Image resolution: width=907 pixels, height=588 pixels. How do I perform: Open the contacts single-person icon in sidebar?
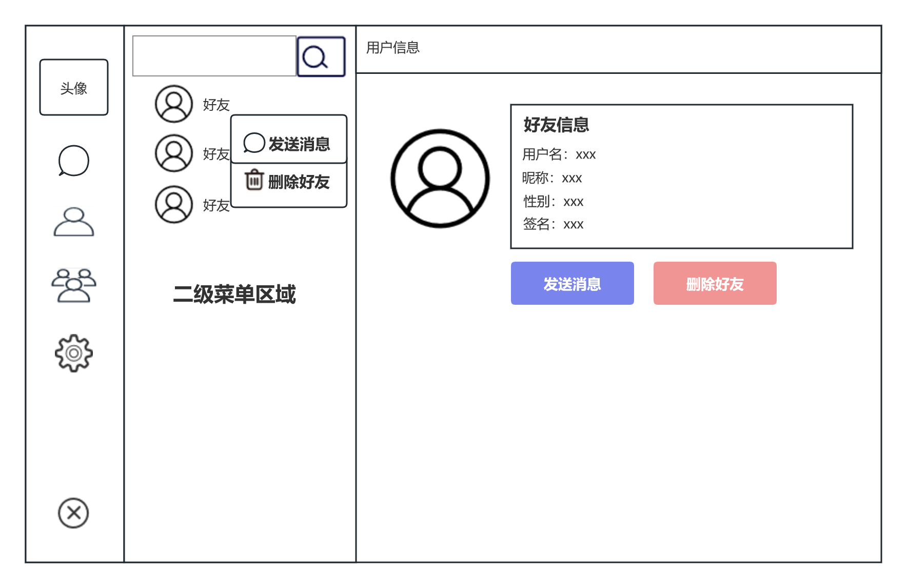pyautogui.click(x=74, y=222)
